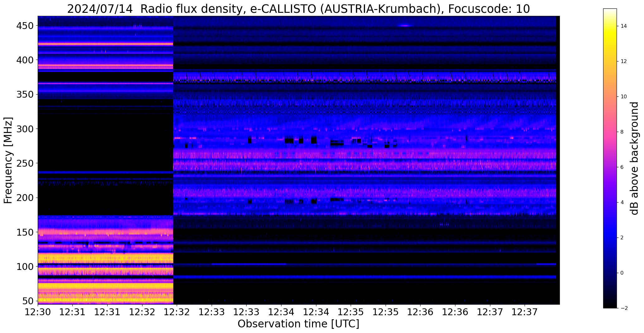Viewport: 644px width, 333px height.
Task: Click the colorbar tick label 12
Action: (x=624, y=61)
